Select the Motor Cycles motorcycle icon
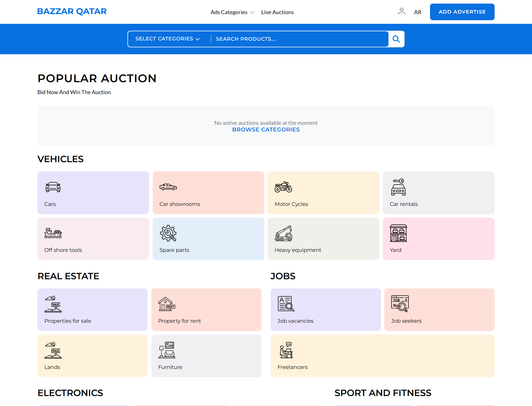Viewport: 532px width, 406px height. (x=283, y=187)
